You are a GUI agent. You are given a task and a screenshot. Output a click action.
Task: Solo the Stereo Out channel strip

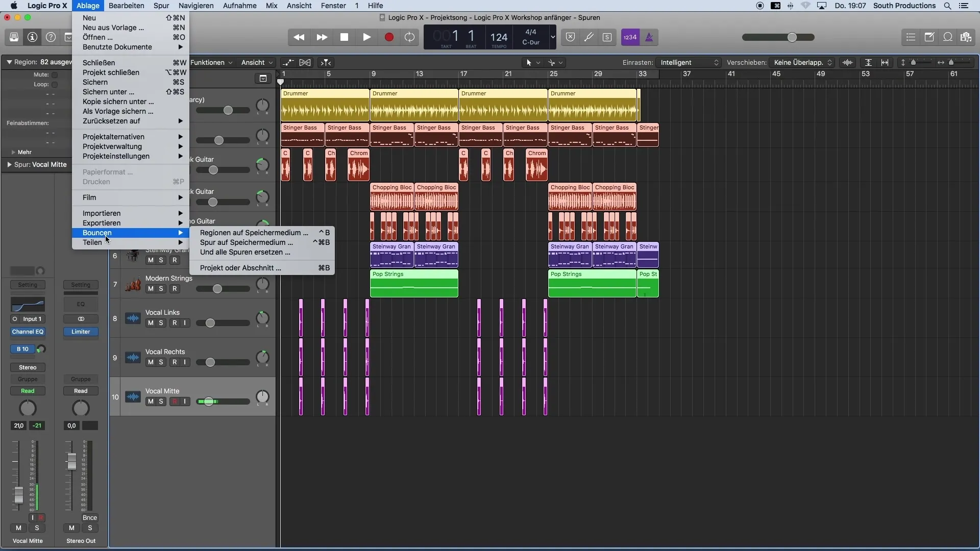coord(90,528)
